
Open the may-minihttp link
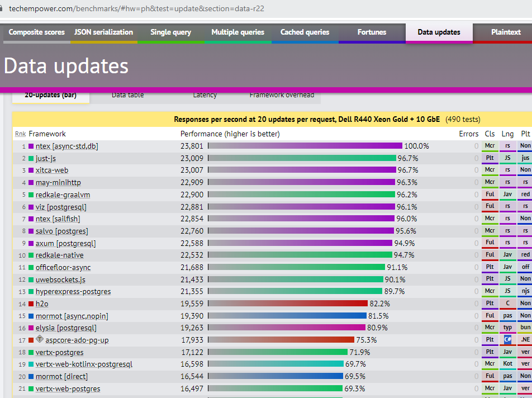[x=58, y=183]
